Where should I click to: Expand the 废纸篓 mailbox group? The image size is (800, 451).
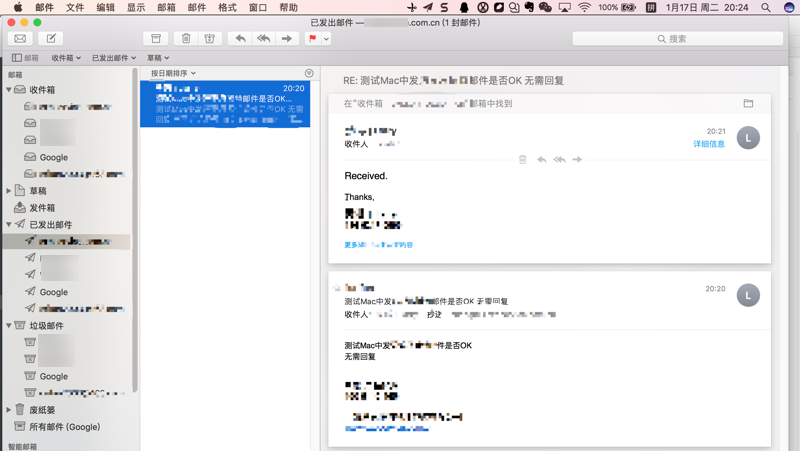(9, 410)
